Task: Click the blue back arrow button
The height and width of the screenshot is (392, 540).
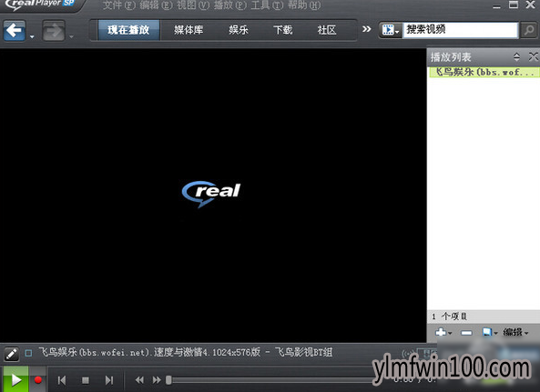Action: click(x=15, y=31)
